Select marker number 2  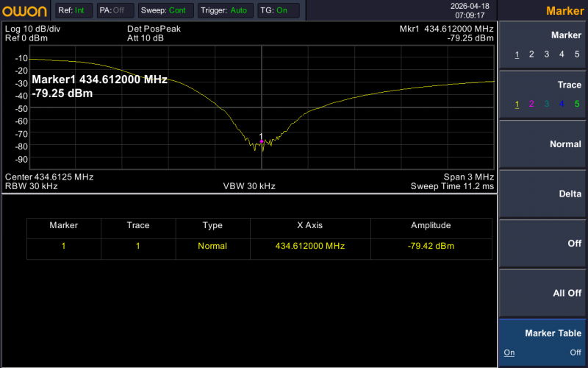pyautogui.click(x=532, y=54)
